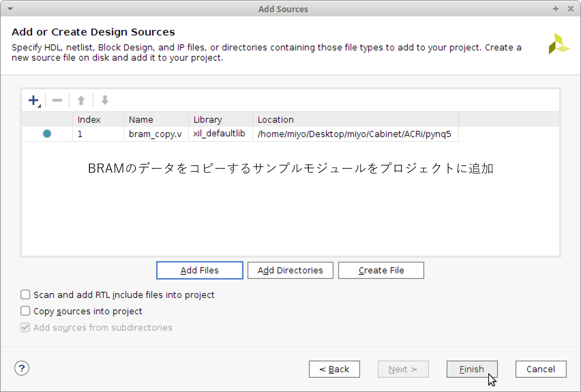This screenshot has width=581, height=392.
Task: Click the Add Files button
Action: tap(199, 270)
